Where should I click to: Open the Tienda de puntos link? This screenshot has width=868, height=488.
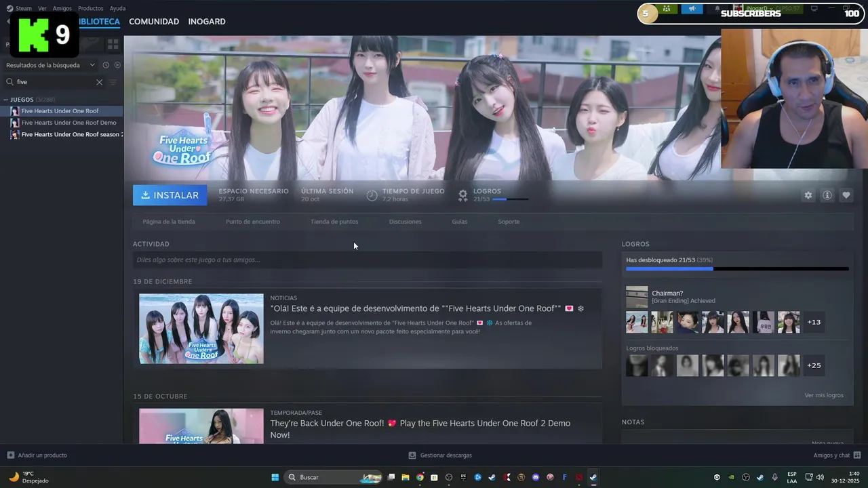click(334, 222)
